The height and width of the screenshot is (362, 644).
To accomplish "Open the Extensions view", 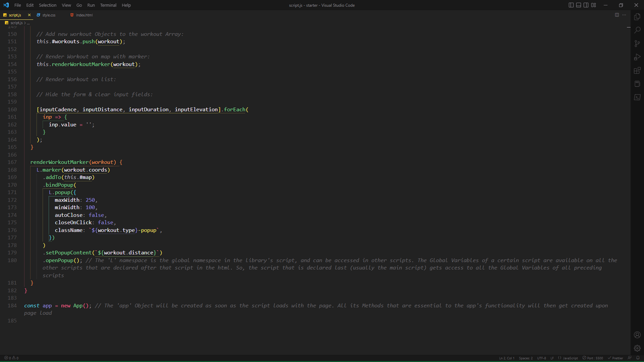I will click(637, 70).
